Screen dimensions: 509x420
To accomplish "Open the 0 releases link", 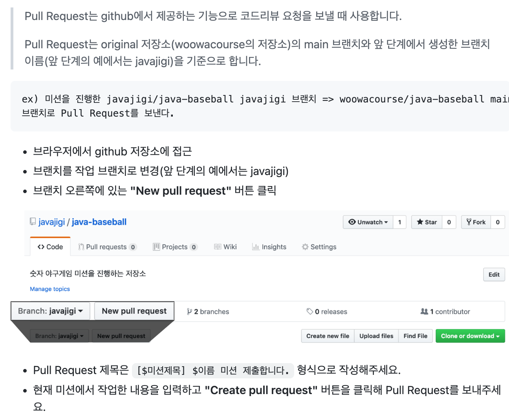I will pyautogui.click(x=327, y=312).
